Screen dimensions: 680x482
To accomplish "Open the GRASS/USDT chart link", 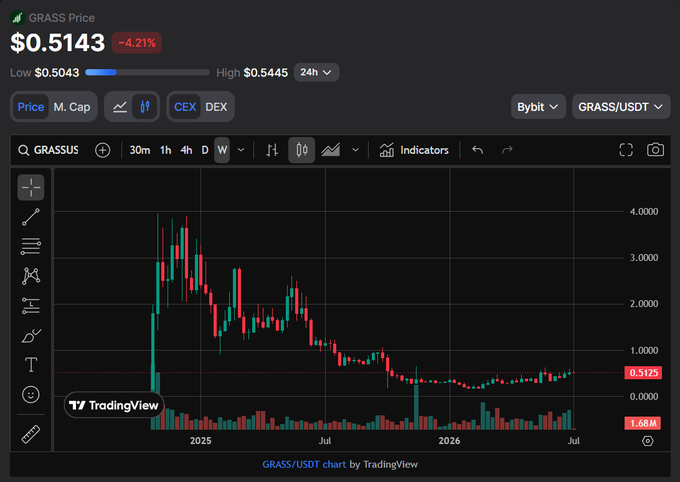I will 304,464.
